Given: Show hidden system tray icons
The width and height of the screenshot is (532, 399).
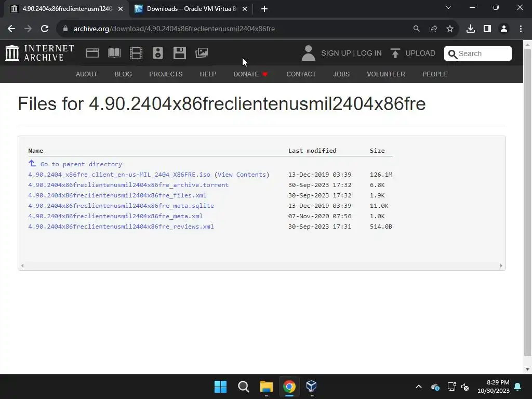Looking at the screenshot, I should point(419,387).
